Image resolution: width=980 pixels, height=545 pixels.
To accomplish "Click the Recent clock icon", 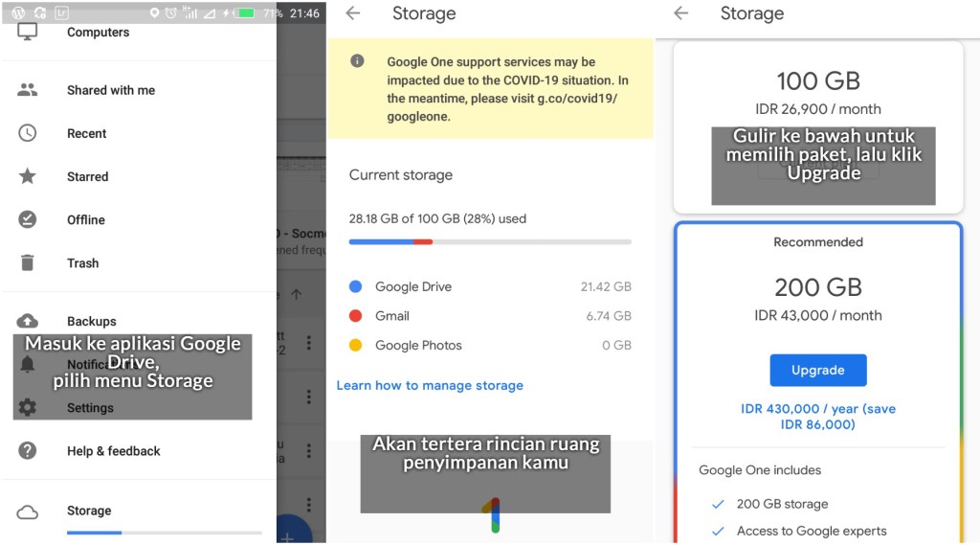I will point(28,133).
